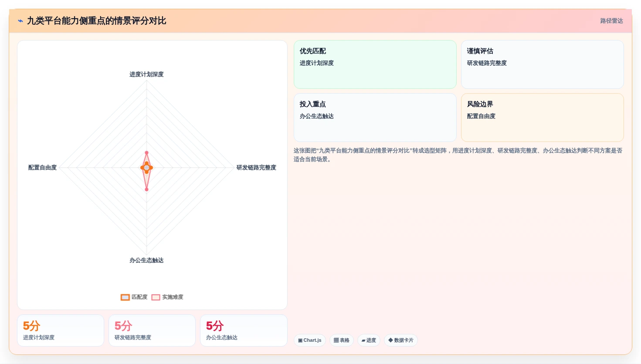The image size is (641, 364).
Task: Click the 办公生态触达 radar axis label
Action: click(146, 260)
